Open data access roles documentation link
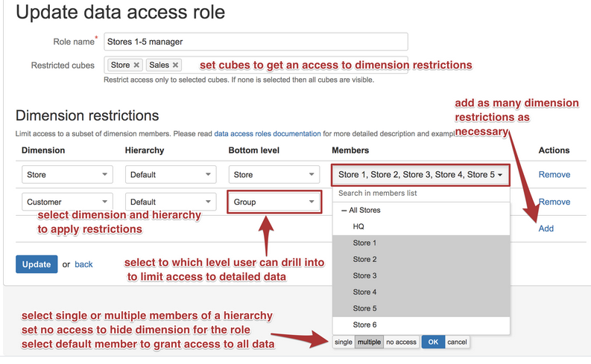The width and height of the screenshot is (591, 364). point(267,134)
